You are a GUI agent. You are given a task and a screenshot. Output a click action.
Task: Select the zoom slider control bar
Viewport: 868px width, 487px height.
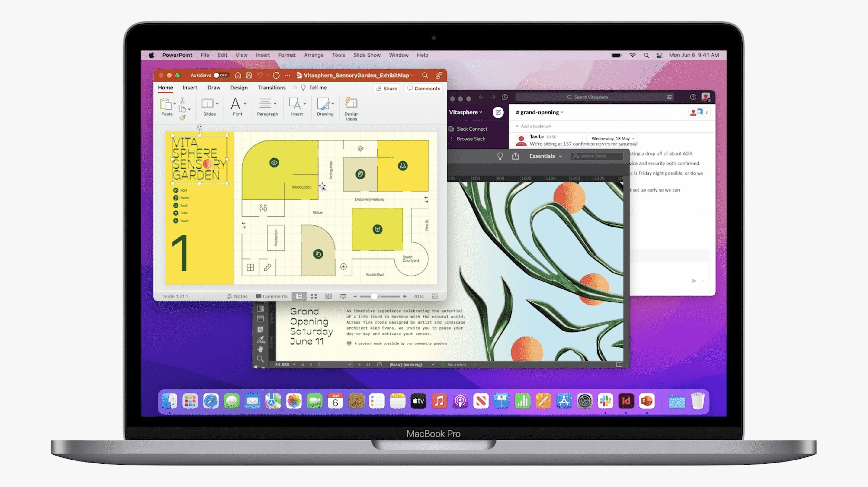pyautogui.click(x=381, y=296)
